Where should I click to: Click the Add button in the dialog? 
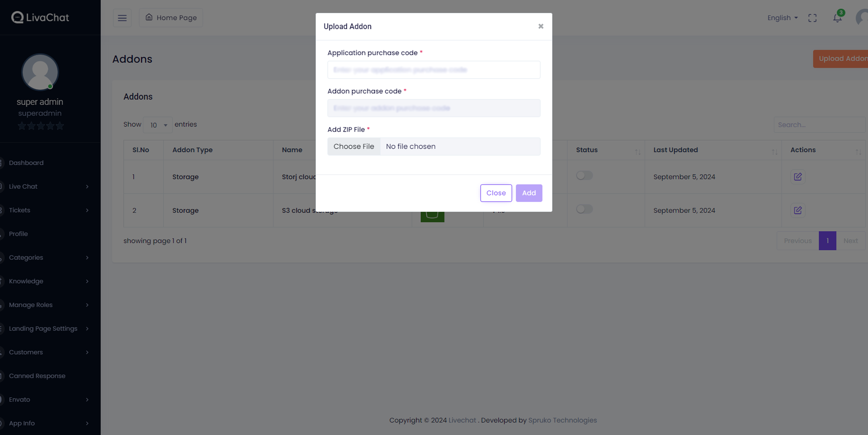[528, 193]
